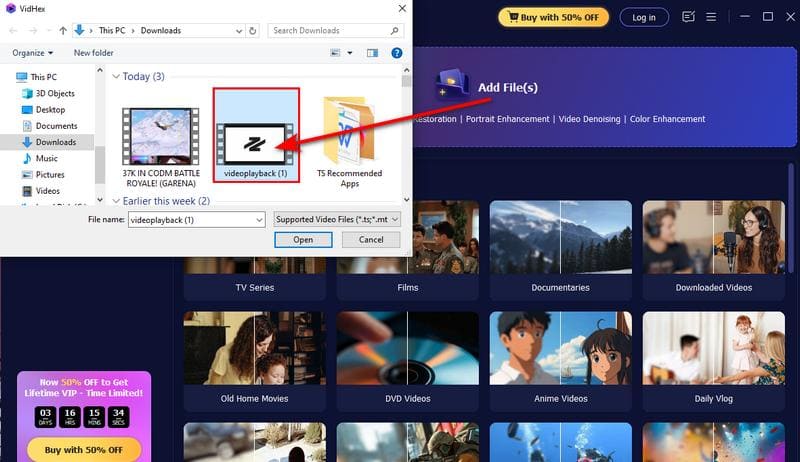Image resolution: width=800 pixels, height=462 pixels.
Task: Collapse the Today (3) group
Action: [x=115, y=77]
